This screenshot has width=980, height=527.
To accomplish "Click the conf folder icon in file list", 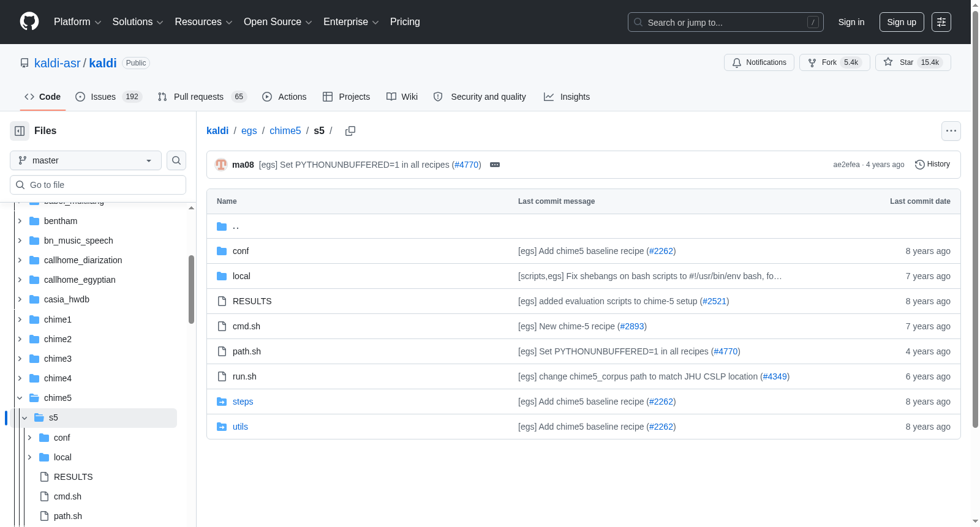I will 222,251.
